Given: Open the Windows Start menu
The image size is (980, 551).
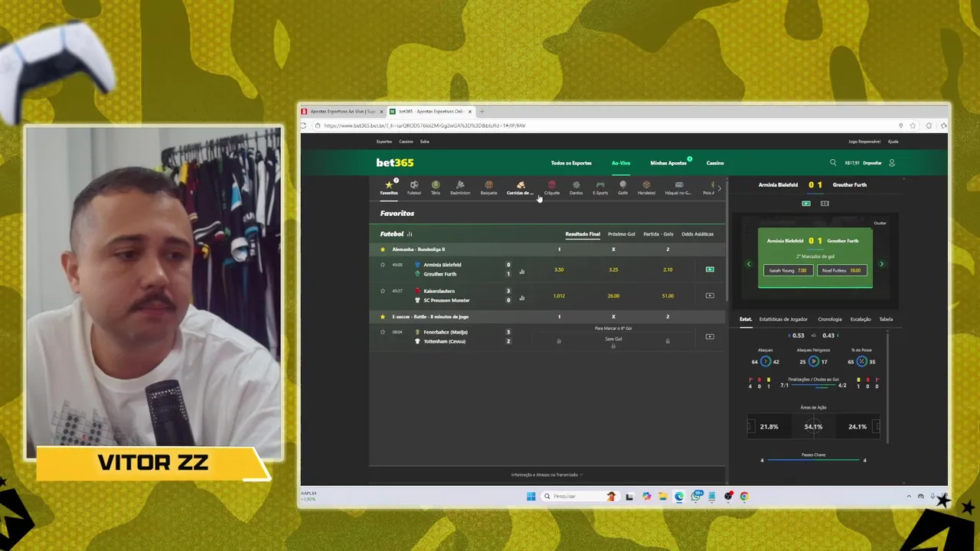Looking at the screenshot, I should pos(531,496).
